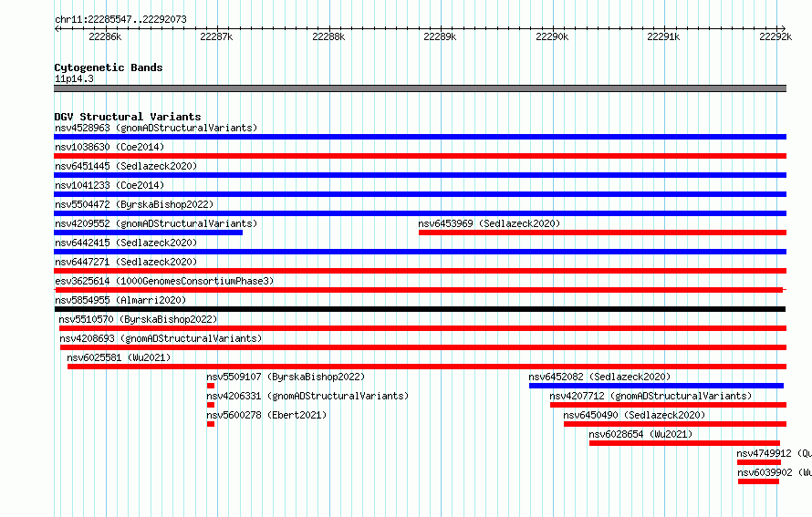Open nsv6450490 (Sedlazeck2020) label
812x517 pixels.
(634, 415)
